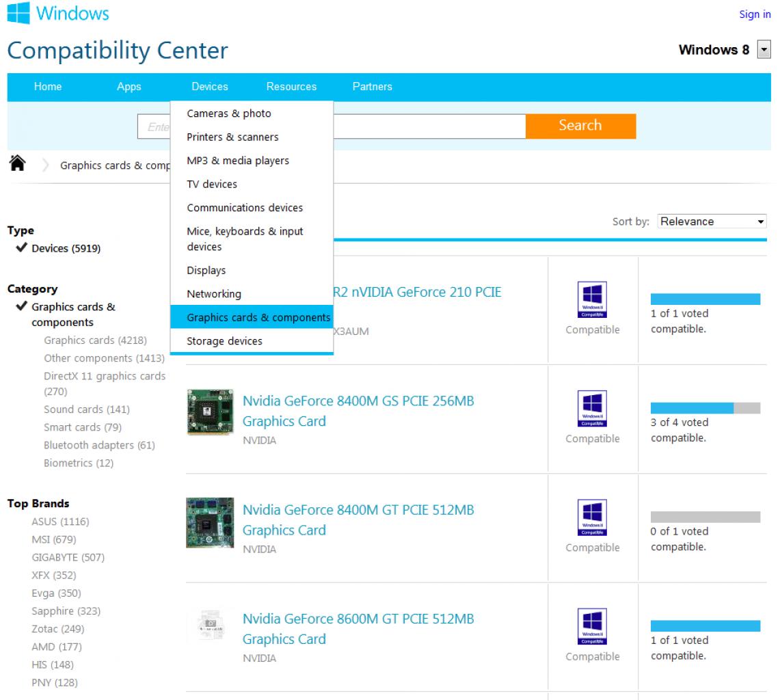
Task: Select Printers & scanners menu item
Action: coord(252,137)
